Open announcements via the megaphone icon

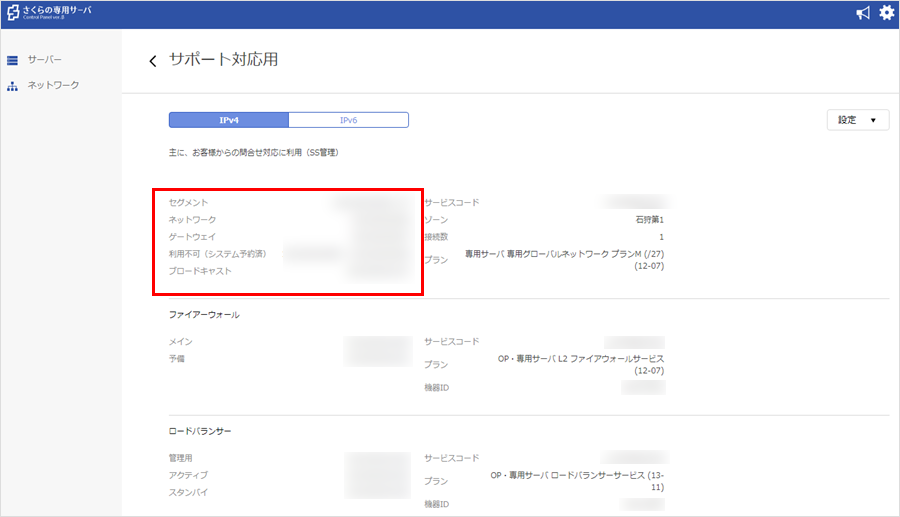(x=863, y=13)
